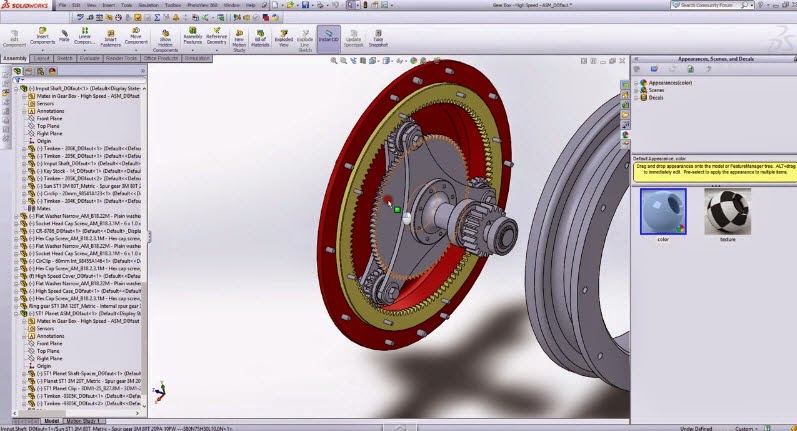Open the Linear Component dropdown arrow
797x431 pixels.
click(x=84, y=50)
